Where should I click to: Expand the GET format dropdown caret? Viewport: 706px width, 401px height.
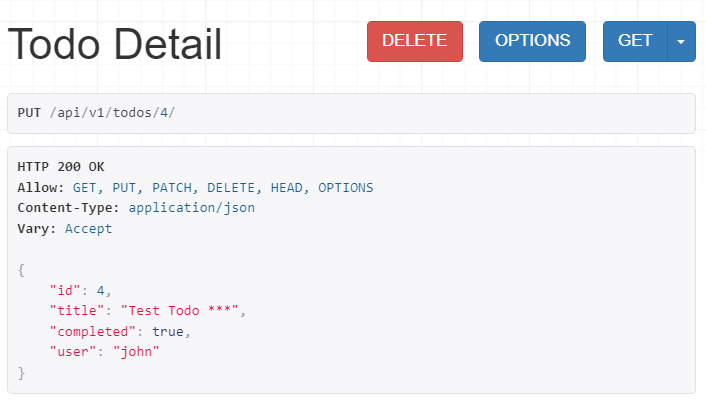681,41
